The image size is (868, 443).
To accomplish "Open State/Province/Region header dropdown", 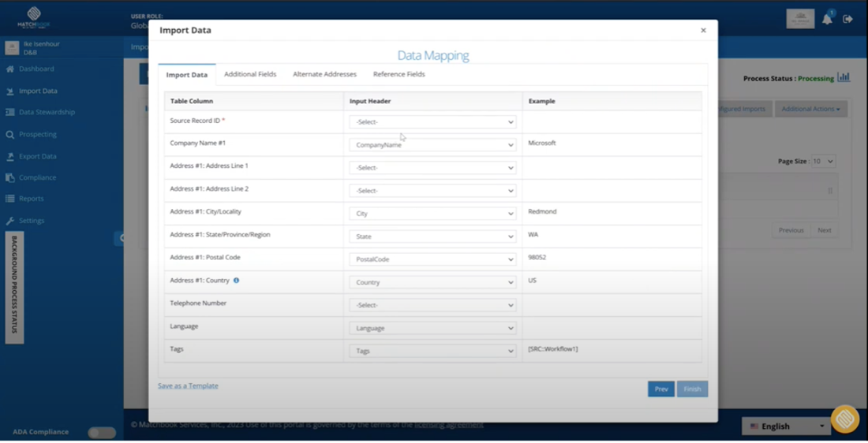I will click(433, 236).
